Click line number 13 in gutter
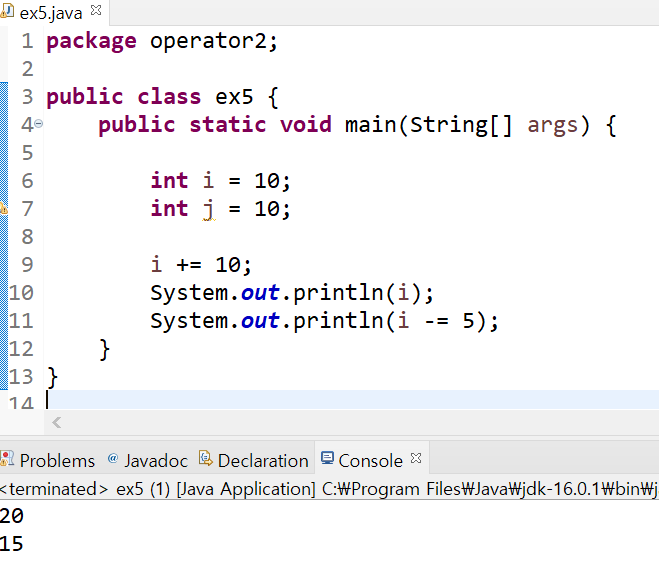659x587 pixels. point(21,377)
